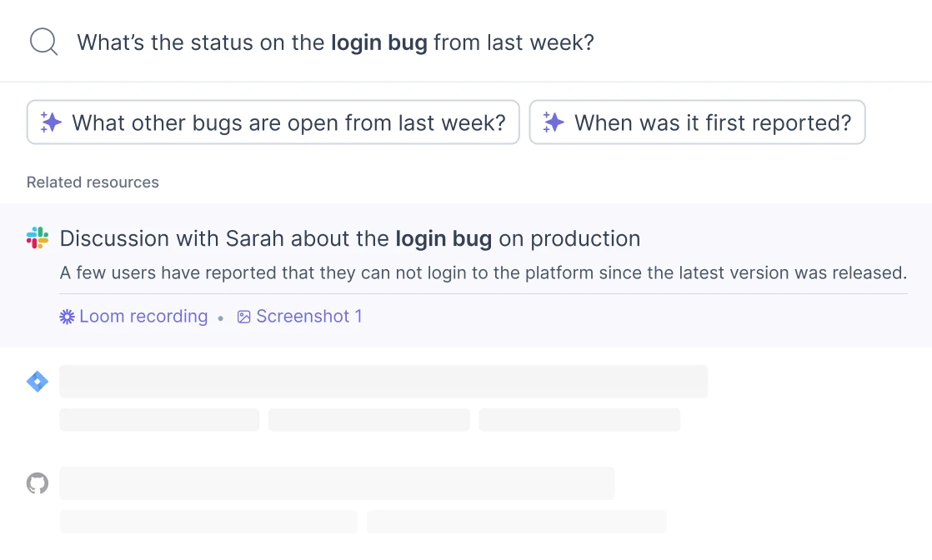
Task: Select 'What other bugs are open from last week?'
Action: click(273, 122)
